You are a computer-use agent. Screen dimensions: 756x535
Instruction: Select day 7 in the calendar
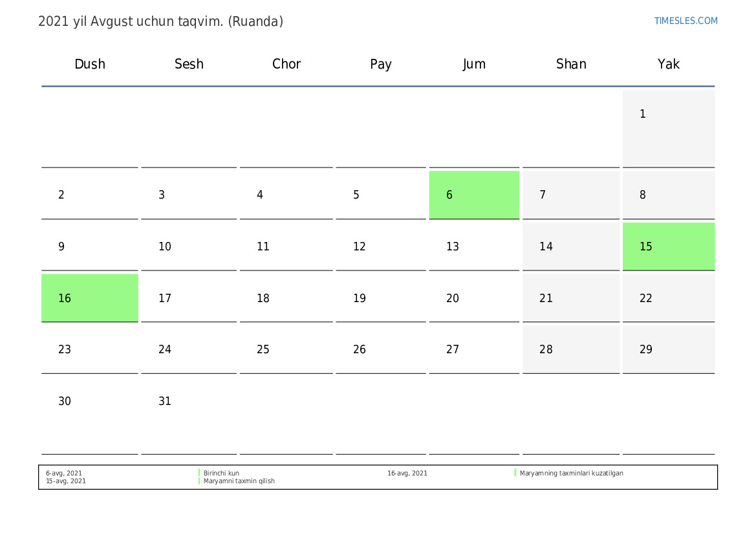[x=571, y=195]
